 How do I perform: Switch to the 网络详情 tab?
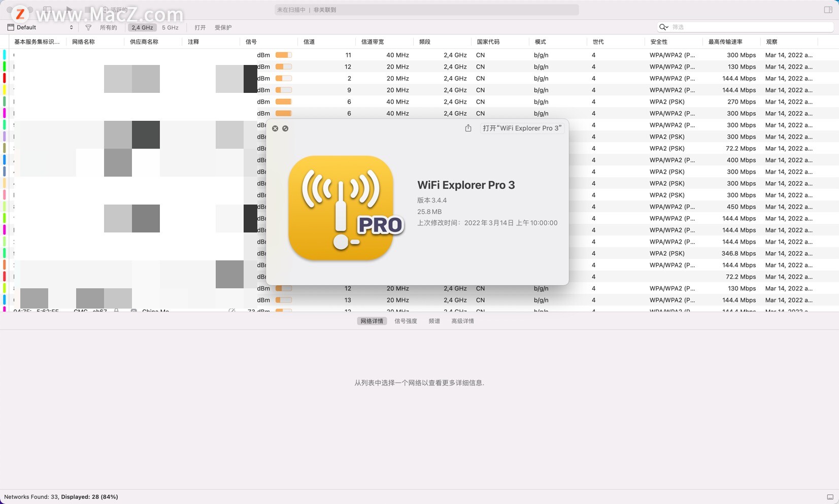(372, 321)
